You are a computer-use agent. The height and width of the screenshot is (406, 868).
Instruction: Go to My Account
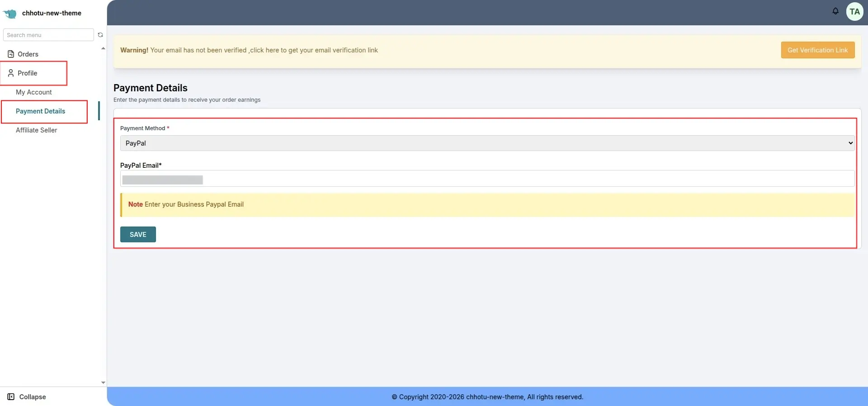coord(34,92)
